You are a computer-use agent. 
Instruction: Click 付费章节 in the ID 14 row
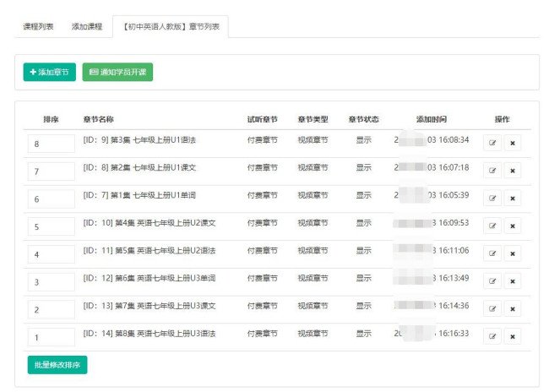[x=262, y=334]
